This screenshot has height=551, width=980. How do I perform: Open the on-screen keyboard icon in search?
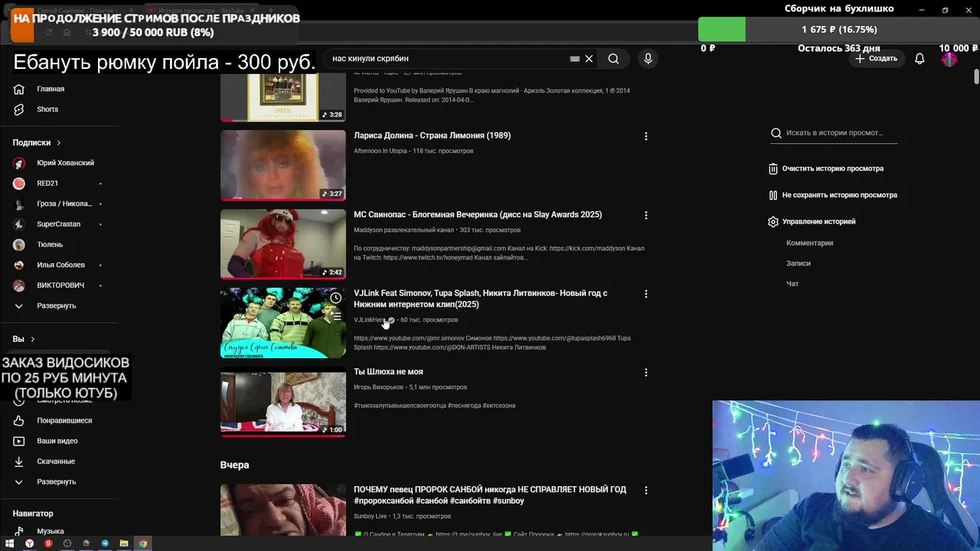[x=575, y=59]
